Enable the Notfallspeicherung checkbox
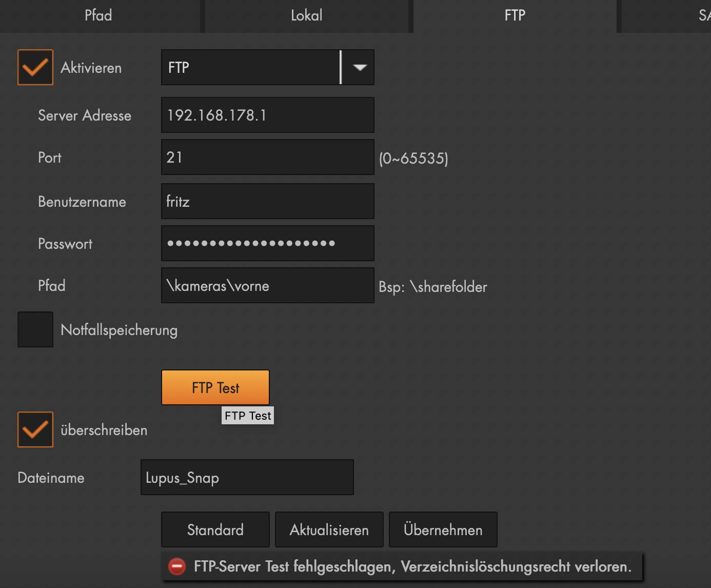Image resolution: width=711 pixels, height=588 pixels. pyautogui.click(x=35, y=329)
